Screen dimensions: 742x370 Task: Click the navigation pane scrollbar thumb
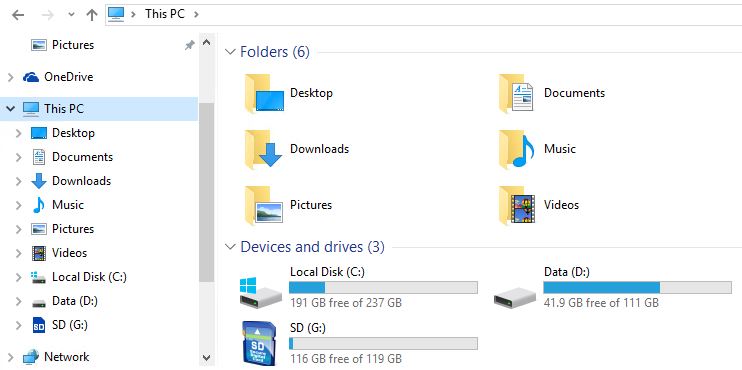point(206,193)
